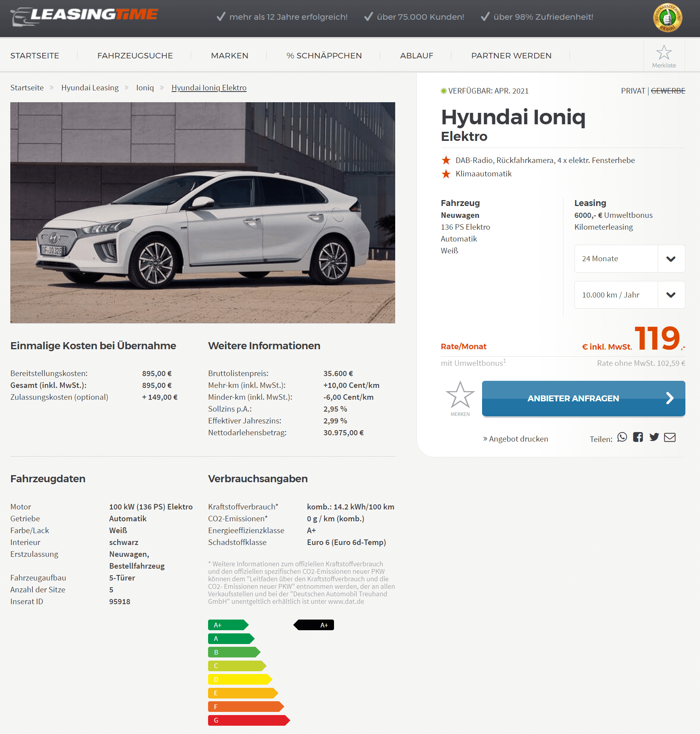Viewport: 700px width, 734px height.
Task: Select orange F efficiency class bar
Action: tap(246, 707)
